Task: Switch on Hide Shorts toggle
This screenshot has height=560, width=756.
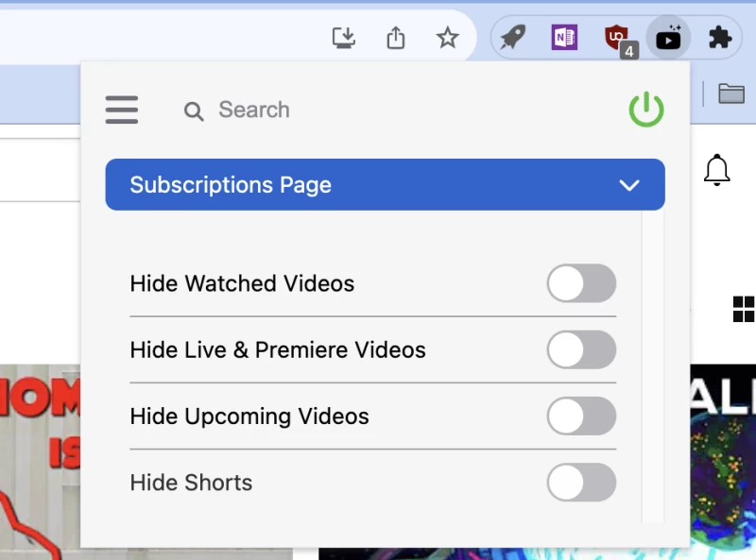Action: (581, 483)
